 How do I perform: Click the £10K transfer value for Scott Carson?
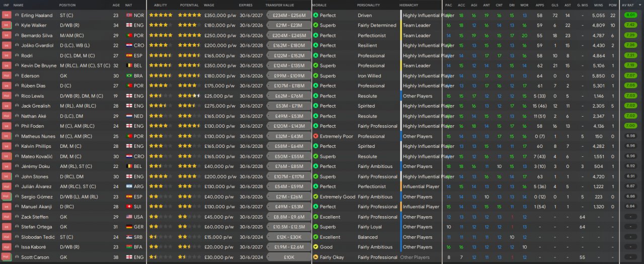[288, 257]
